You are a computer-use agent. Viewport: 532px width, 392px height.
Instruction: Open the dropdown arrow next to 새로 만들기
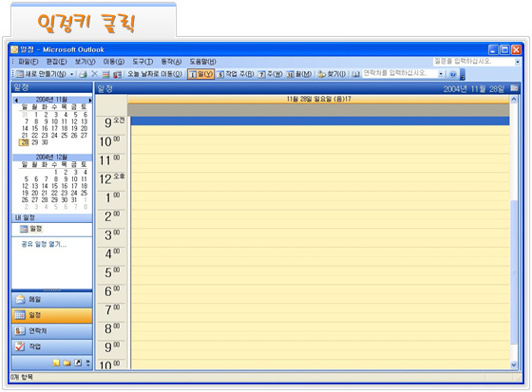71,74
